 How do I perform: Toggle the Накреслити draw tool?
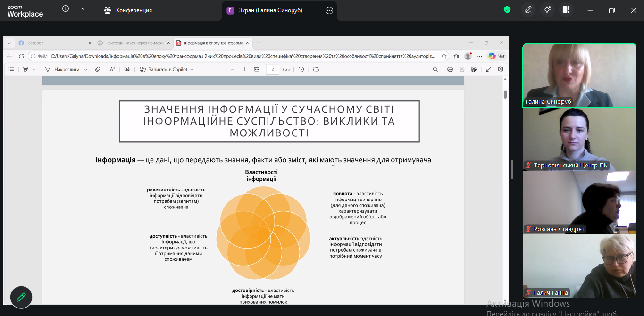62,69
